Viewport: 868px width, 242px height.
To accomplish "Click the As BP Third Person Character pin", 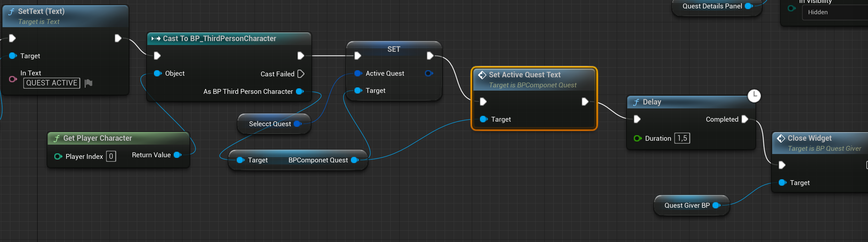I will [299, 91].
